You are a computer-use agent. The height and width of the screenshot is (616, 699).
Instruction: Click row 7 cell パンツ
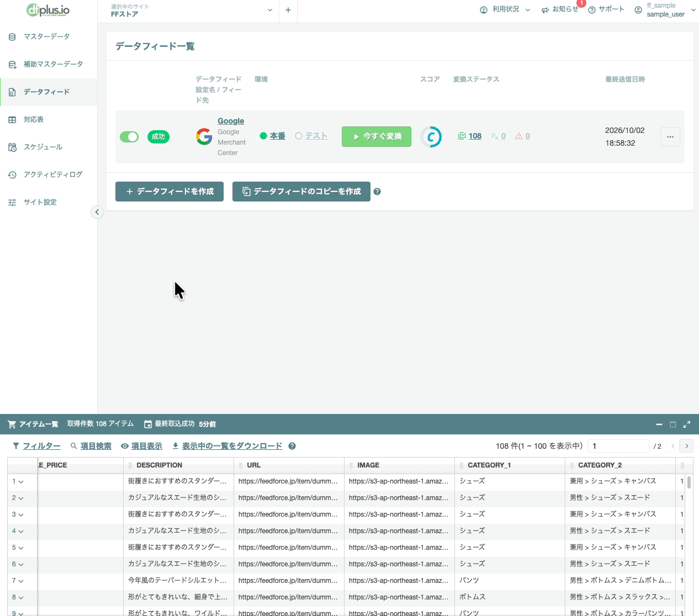click(x=510, y=581)
